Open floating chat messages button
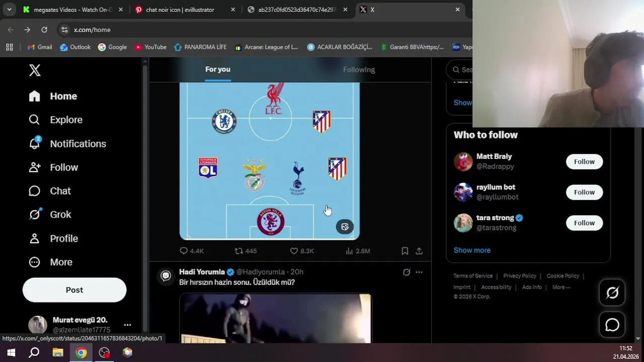644x362 pixels. pyautogui.click(x=612, y=325)
